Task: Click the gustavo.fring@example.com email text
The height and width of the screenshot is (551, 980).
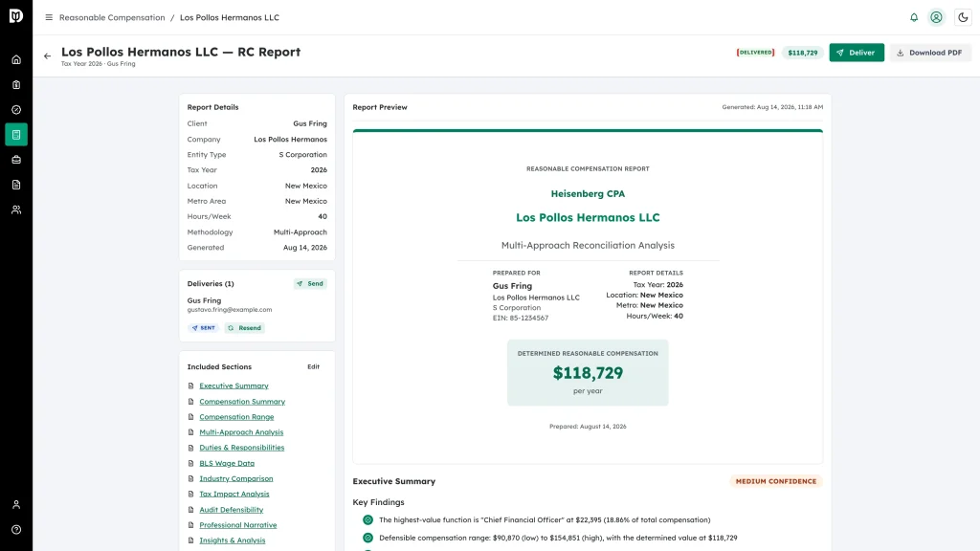Action: pyautogui.click(x=230, y=310)
